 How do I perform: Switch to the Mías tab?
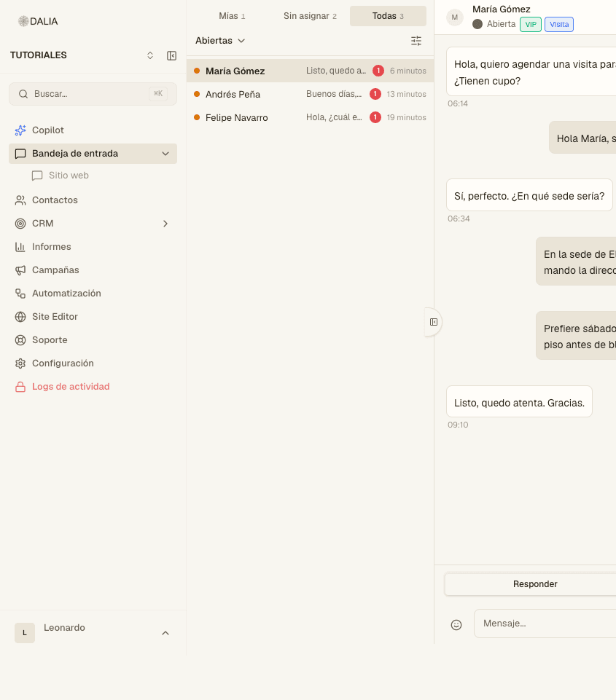point(232,16)
